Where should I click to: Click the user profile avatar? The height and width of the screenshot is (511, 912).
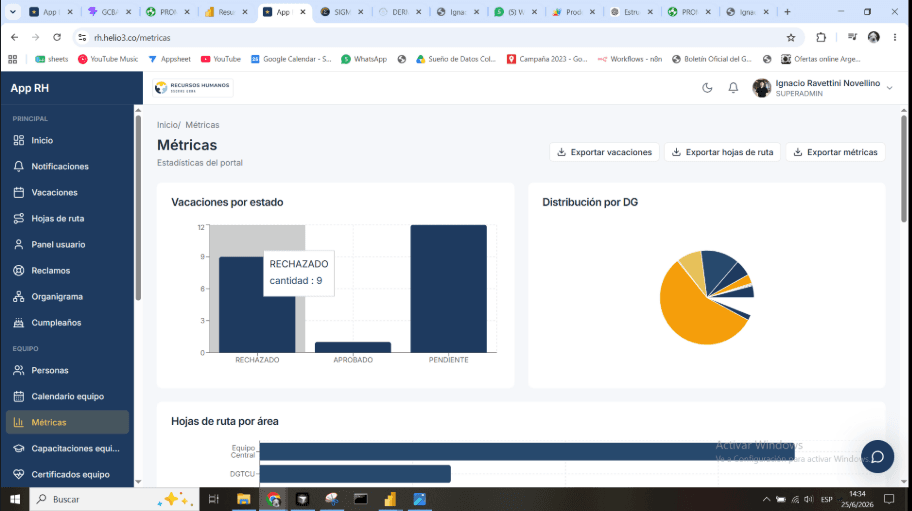(761, 88)
